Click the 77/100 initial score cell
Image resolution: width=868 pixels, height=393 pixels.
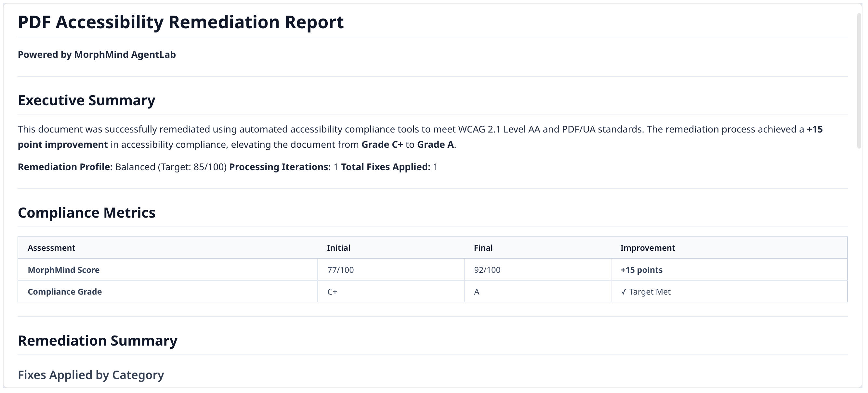(340, 270)
